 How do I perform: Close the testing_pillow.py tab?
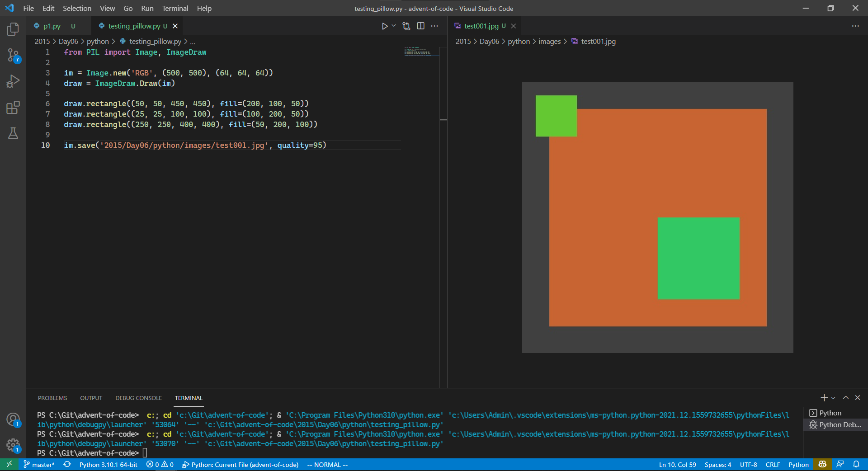[175, 26]
